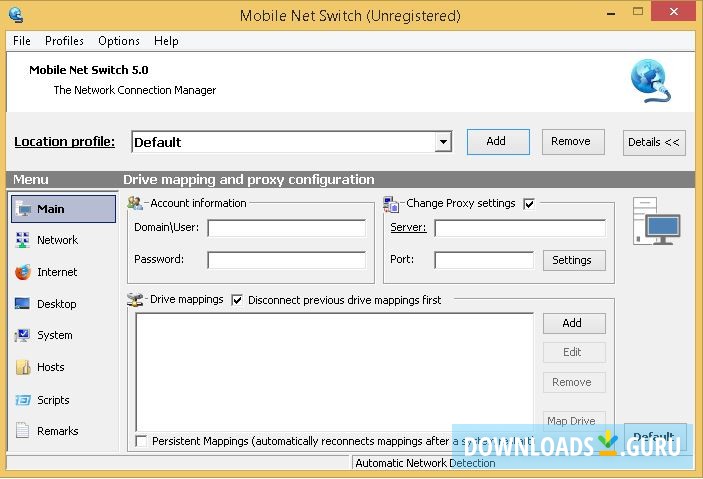Click the underlined Server label
Image resolution: width=703 pixels, height=479 pixels.
pos(408,227)
